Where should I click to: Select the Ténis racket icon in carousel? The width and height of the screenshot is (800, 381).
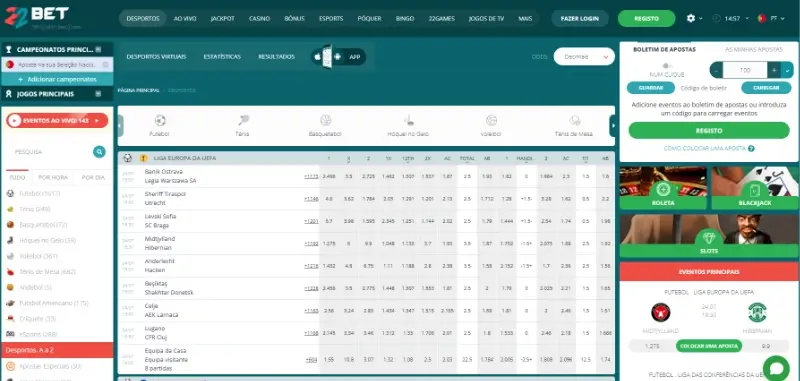pyautogui.click(x=243, y=120)
